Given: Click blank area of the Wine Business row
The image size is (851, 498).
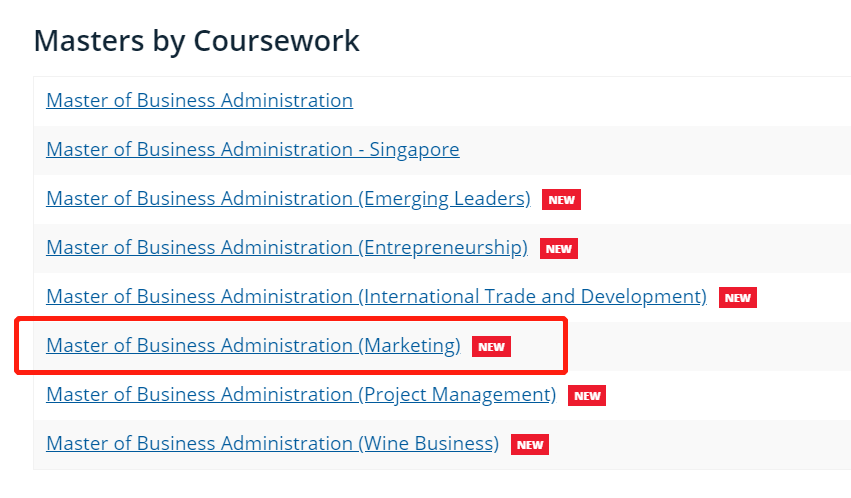Looking at the screenshot, I should click(695, 444).
